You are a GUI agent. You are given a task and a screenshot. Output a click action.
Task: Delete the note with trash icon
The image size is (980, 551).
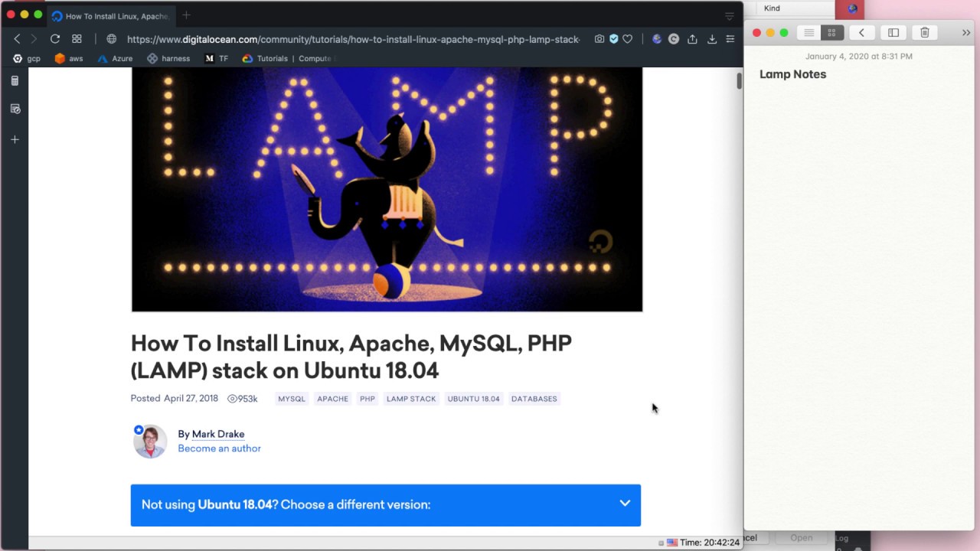tap(925, 32)
